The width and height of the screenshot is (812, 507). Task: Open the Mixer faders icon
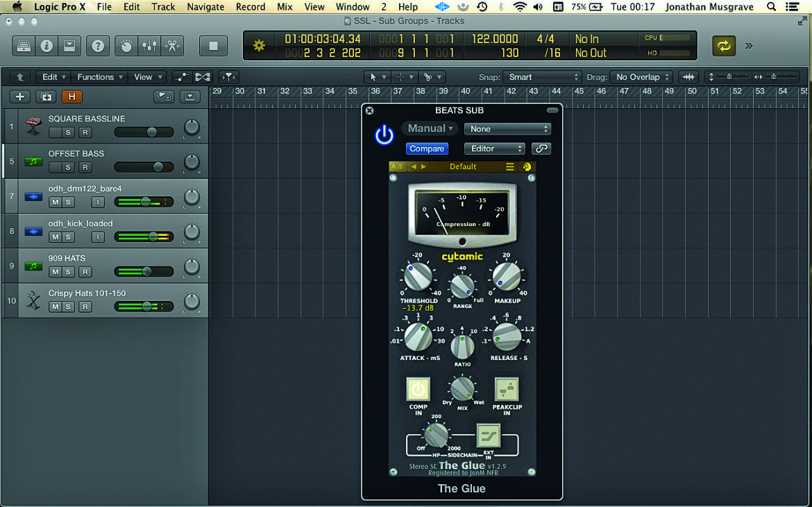click(150, 46)
